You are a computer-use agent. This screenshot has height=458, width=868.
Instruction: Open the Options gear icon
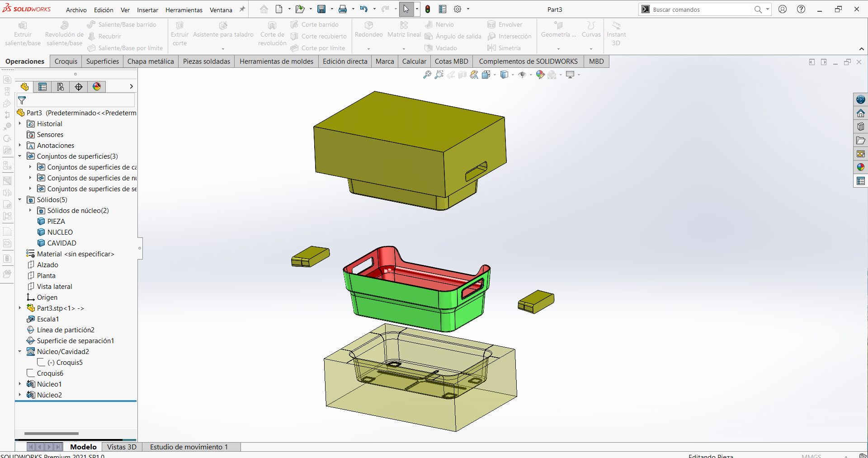(458, 9)
